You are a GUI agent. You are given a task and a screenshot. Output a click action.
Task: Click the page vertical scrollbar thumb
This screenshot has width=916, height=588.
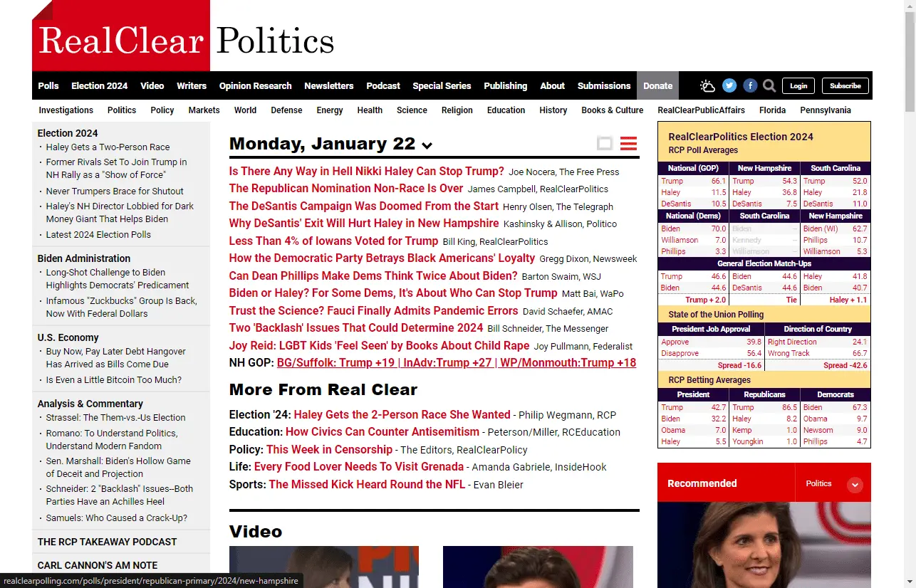coord(910,61)
